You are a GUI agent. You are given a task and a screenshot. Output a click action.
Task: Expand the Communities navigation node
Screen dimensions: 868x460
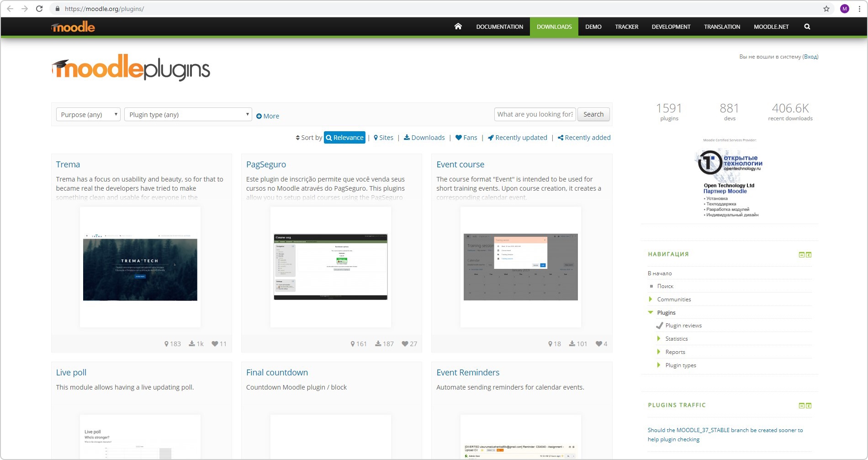pyautogui.click(x=651, y=300)
